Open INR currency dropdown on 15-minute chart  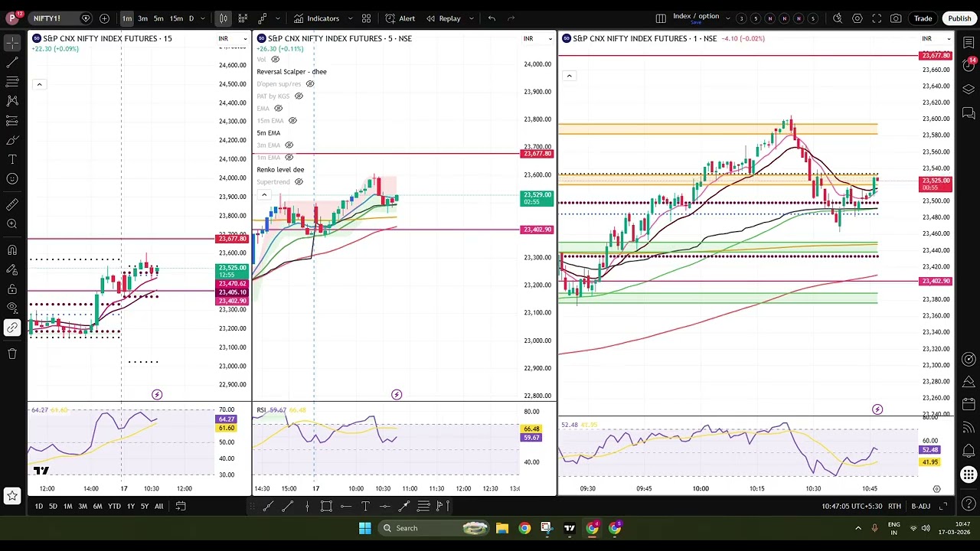[233, 38]
